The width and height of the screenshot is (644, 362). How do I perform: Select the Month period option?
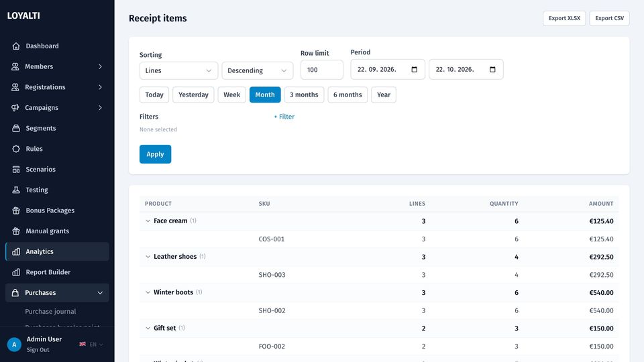[265, 95]
